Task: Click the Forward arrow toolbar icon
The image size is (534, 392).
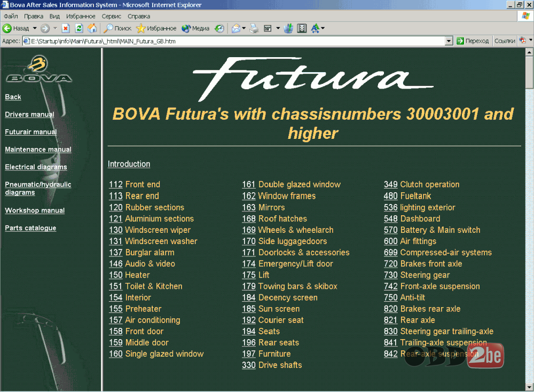Action: click(45, 28)
